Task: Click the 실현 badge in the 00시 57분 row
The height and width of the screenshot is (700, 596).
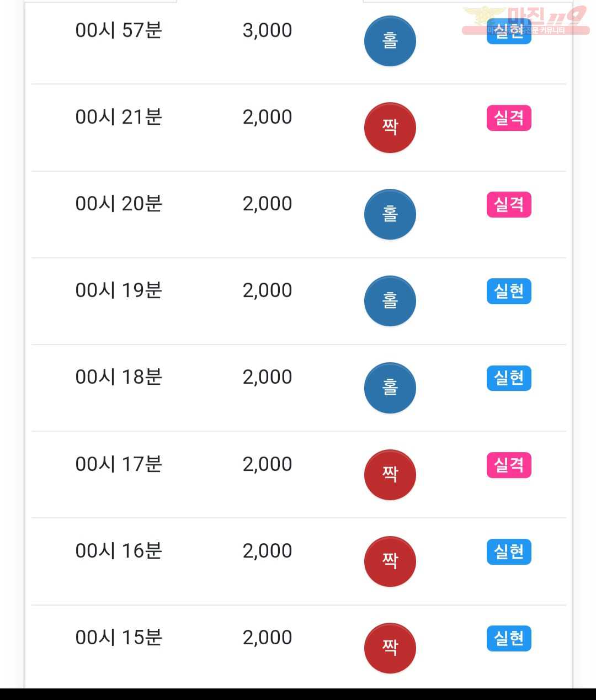Action: [509, 31]
